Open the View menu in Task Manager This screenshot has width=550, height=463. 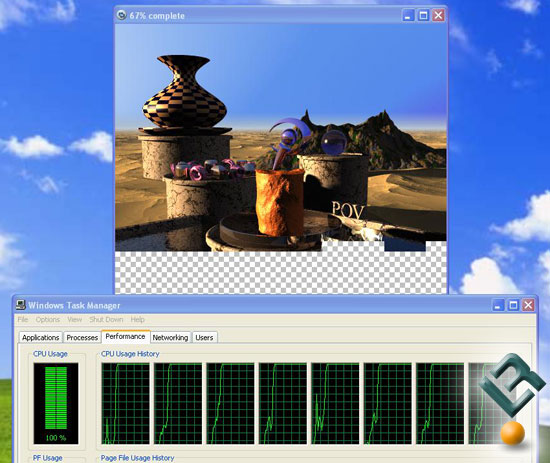click(x=74, y=320)
